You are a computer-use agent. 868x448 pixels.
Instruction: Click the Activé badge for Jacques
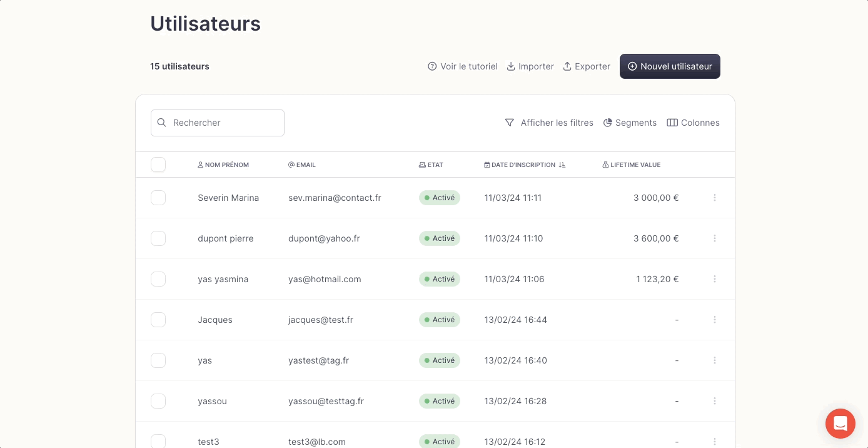(x=440, y=320)
